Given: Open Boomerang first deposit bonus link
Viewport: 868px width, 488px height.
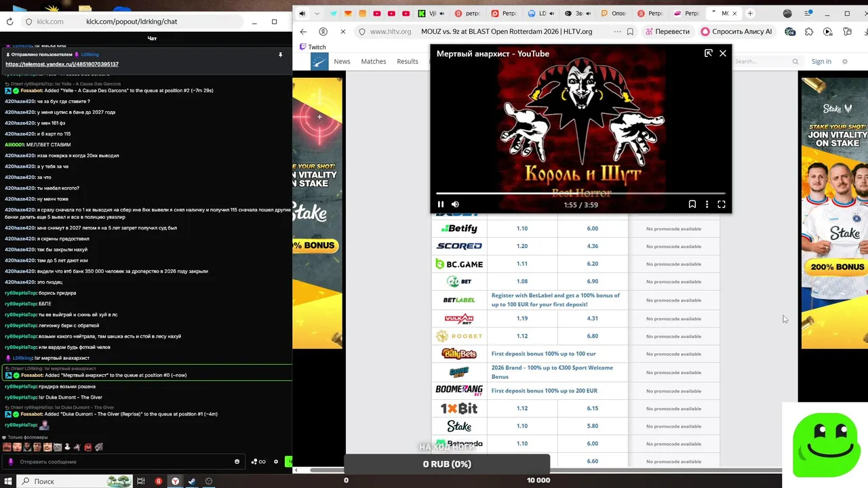Looking at the screenshot, I should [x=544, y=390].
